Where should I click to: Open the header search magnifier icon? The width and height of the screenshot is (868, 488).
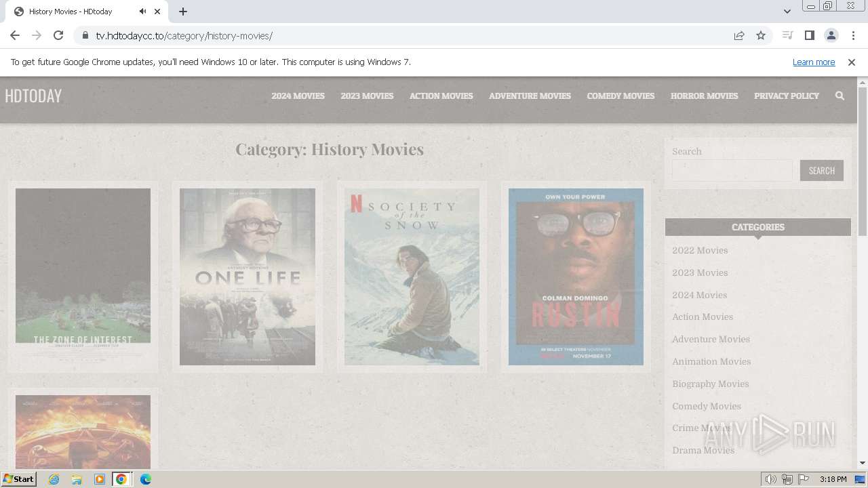(x=840, y=96)
